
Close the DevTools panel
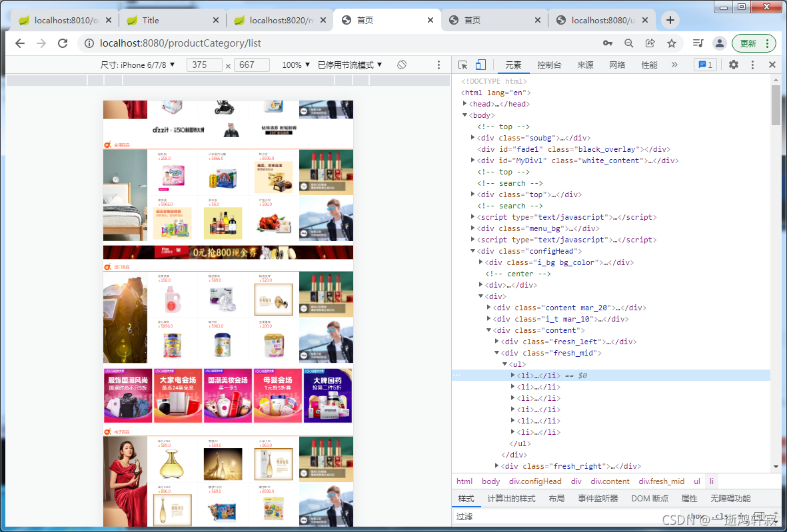[772, 65]
